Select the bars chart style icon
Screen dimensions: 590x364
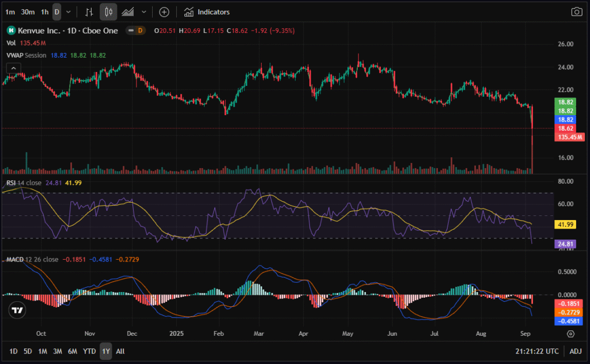(x=89, y=12)
